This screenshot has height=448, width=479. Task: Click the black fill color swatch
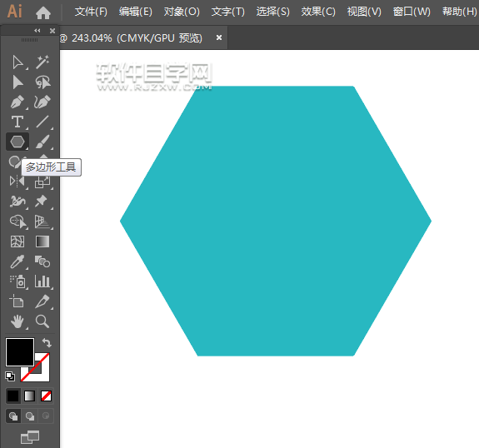20,352
